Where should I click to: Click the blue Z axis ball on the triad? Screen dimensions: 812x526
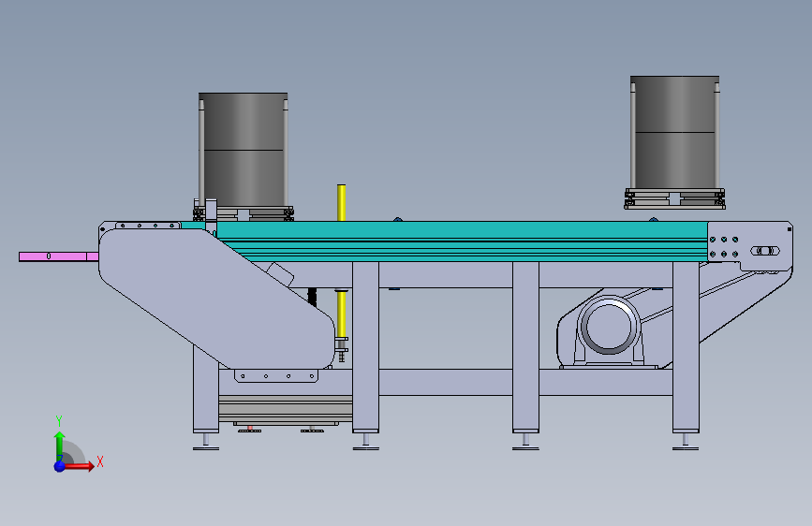pyautogui.click(x=60, y=466)
